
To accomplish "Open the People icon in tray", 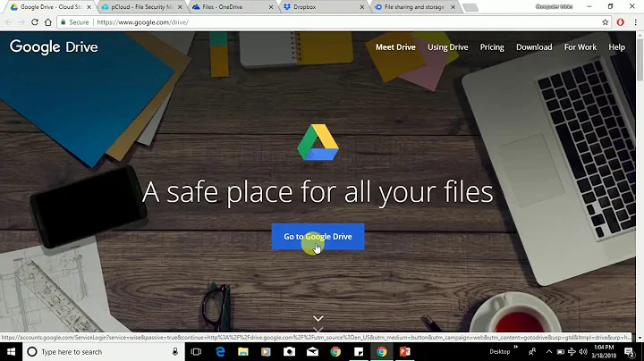I will tap(532, 351).
